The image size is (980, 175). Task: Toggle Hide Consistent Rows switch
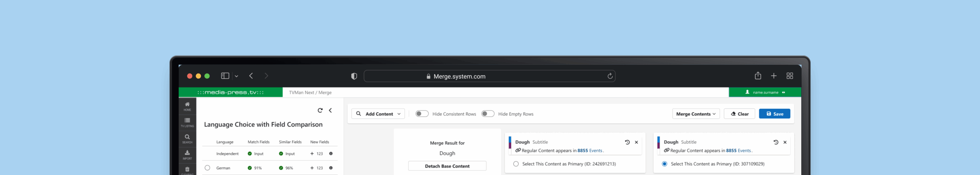click(x=422, y=114)
